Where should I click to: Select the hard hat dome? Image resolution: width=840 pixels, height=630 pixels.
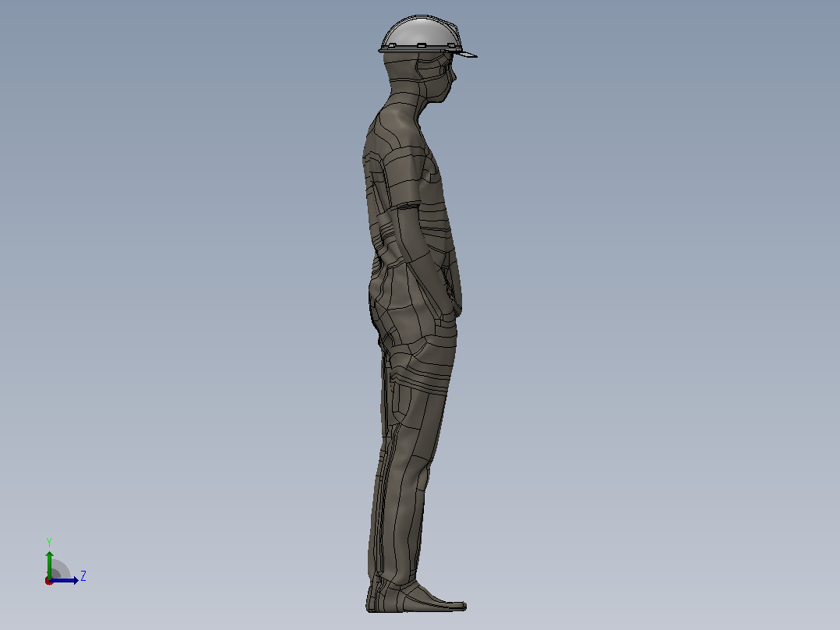(422, 31)
